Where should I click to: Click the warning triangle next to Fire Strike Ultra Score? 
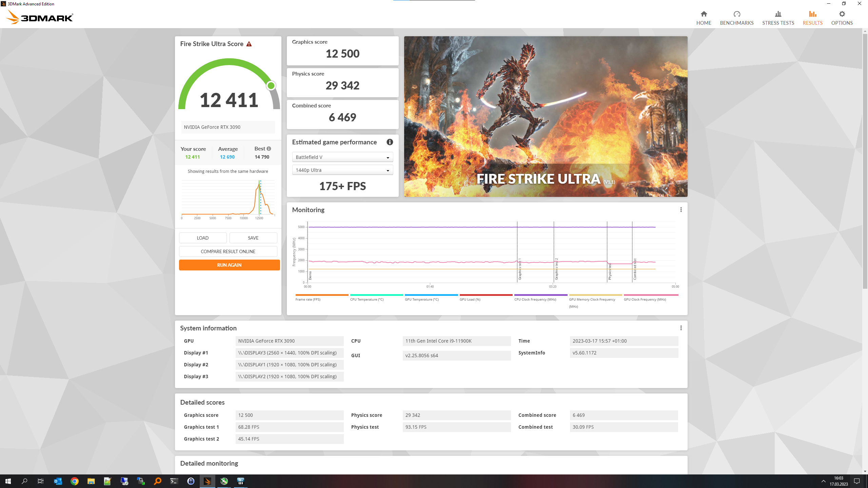[249, 44]
